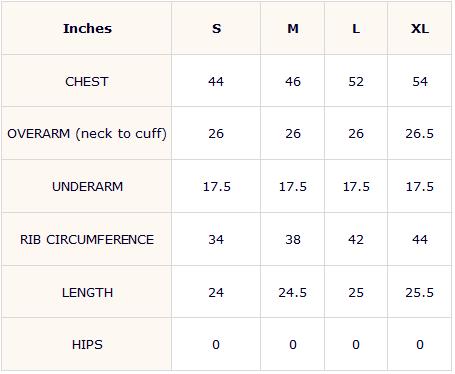Click the CHEST row label

point(87,81)
